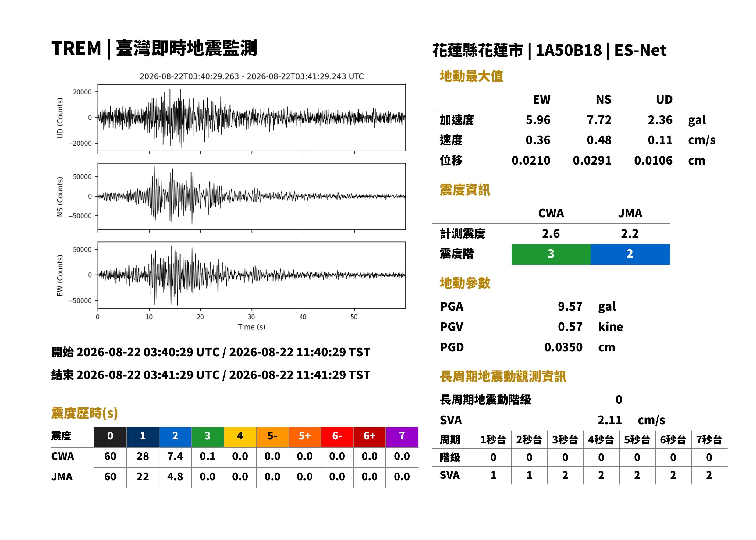Select the orange 5- intensity swatch

pyautogui.click(x=272, y=437)
